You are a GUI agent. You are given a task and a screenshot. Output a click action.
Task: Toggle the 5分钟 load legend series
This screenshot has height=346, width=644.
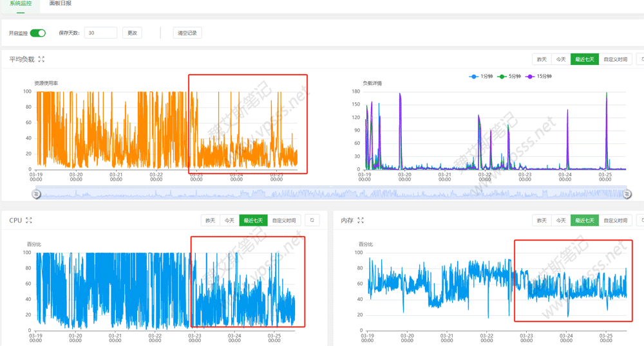point(509,77)
